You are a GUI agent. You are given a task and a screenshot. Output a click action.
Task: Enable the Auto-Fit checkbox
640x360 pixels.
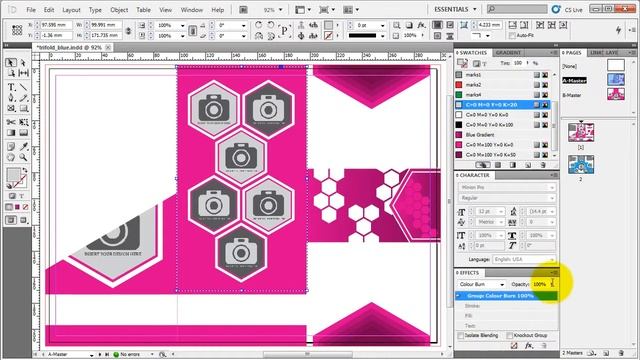coord(512,36)
